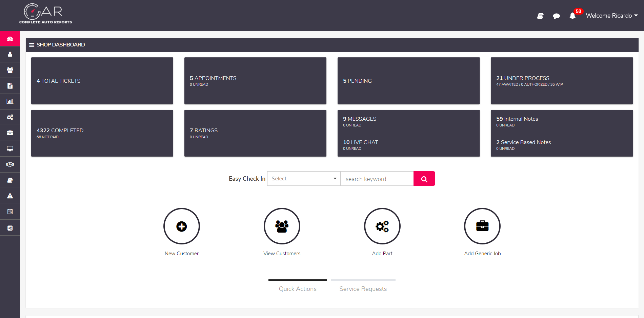Open the dashboard gauge icon in sidebar

pyautogui.click(x=10, y=39)
